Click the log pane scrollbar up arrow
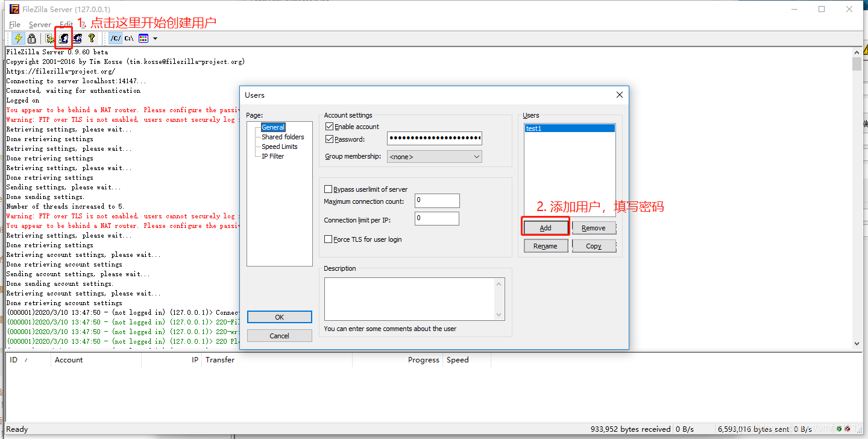 (857, 52)
